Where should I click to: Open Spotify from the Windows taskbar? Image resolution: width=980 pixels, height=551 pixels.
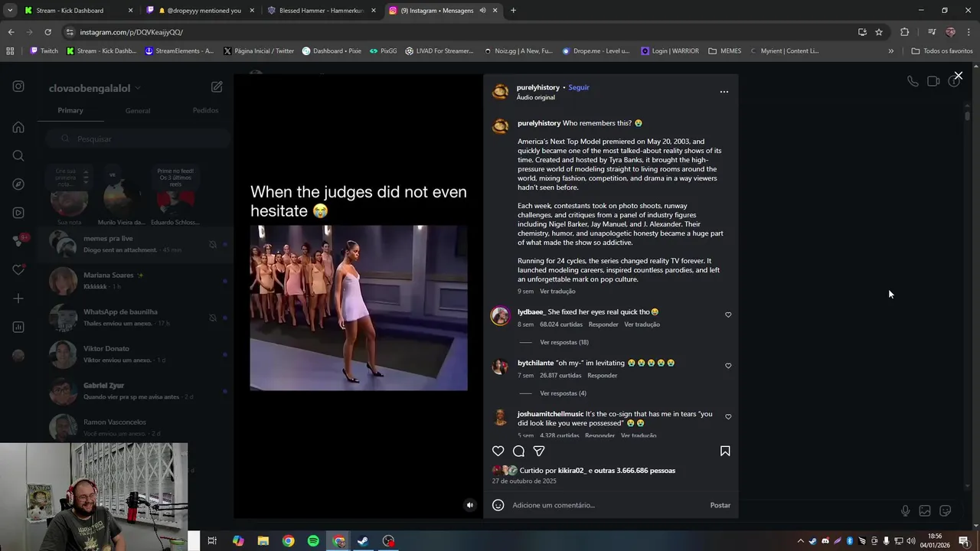click(x=313, y=541)
